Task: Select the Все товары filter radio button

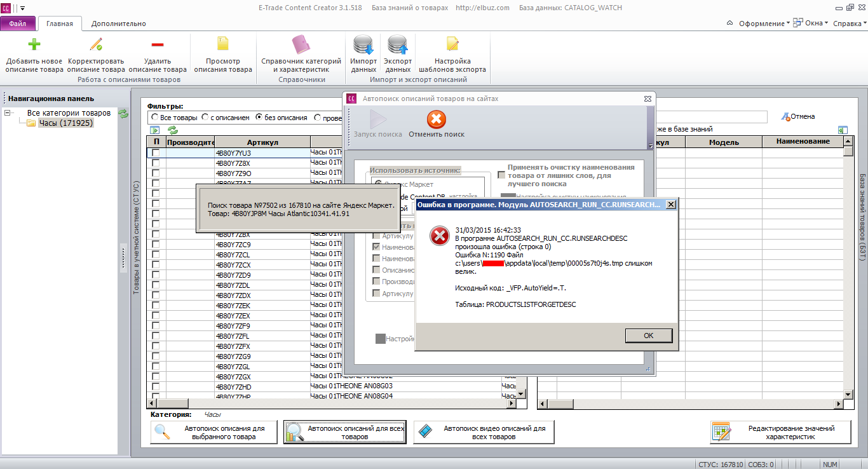Action: click(x=155, y=117)
